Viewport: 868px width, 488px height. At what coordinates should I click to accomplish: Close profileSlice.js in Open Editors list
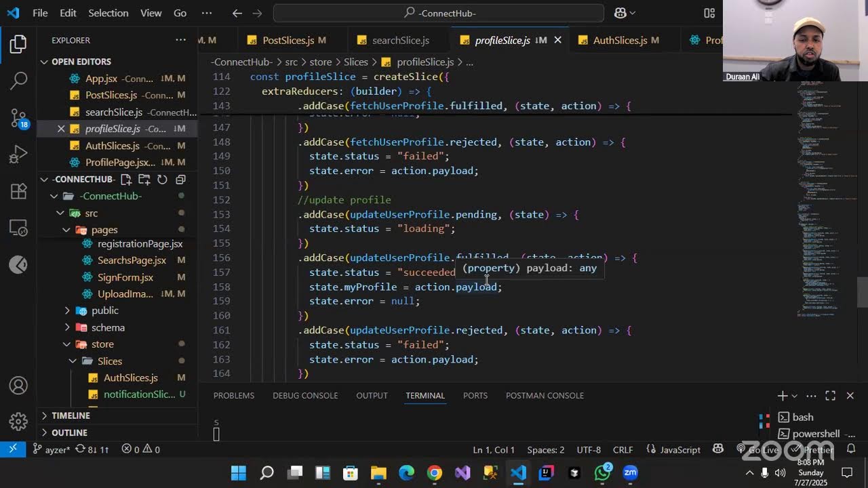coord(61,129)
